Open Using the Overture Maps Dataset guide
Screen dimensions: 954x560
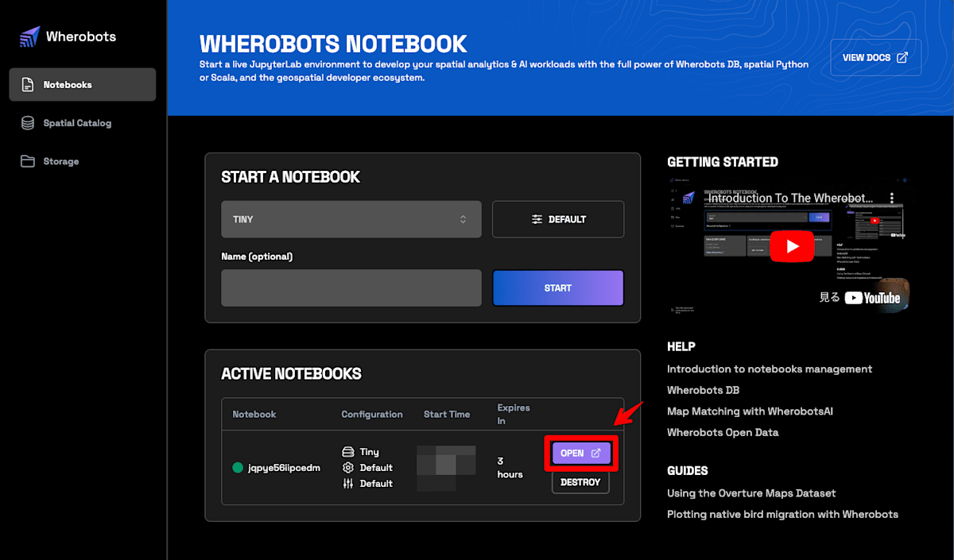pyautogui.click(x=751, y=493)
